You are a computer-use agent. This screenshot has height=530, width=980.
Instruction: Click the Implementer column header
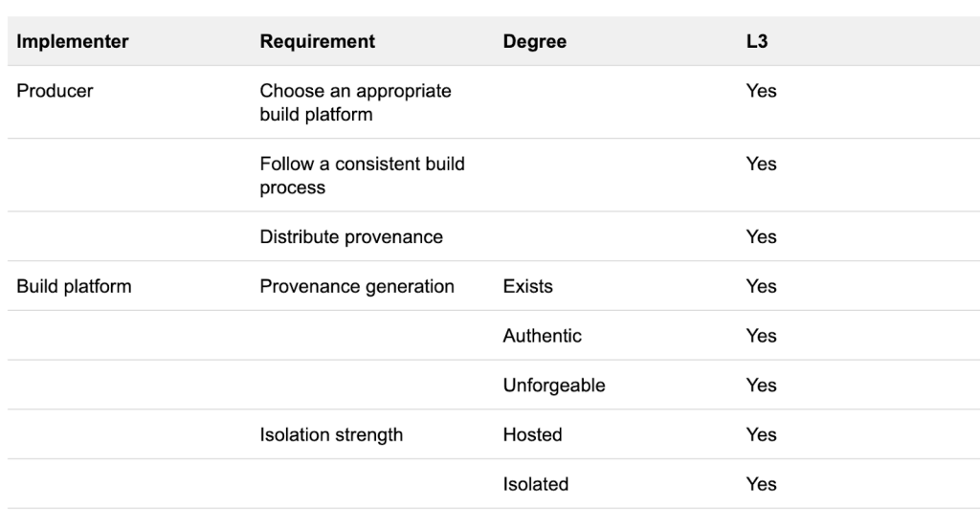pos(73,42)
